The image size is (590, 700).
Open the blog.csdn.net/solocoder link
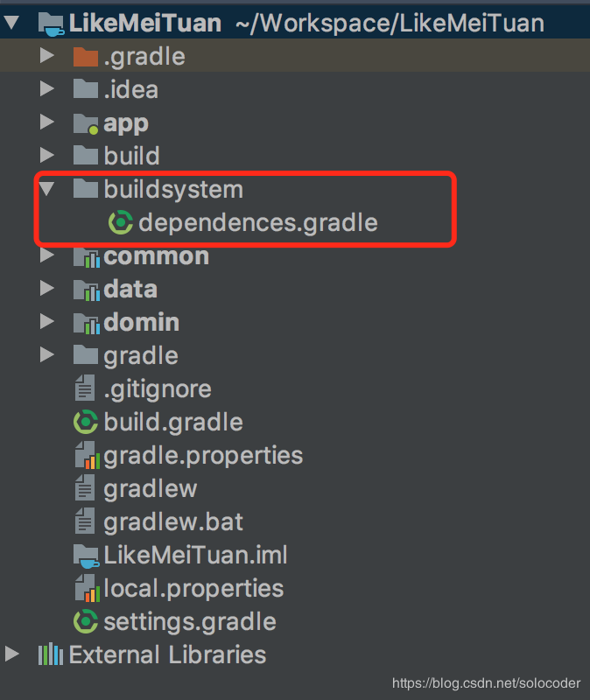487,683
